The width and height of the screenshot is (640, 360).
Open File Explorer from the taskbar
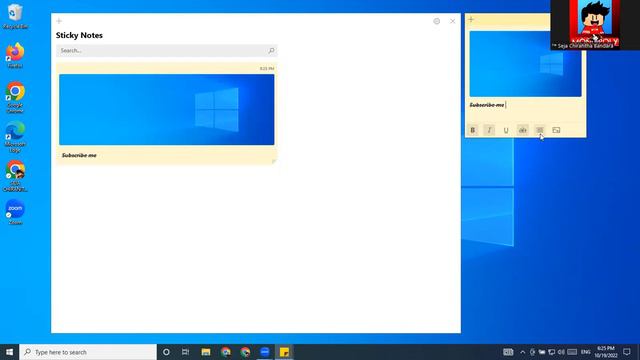coord(206,352)
